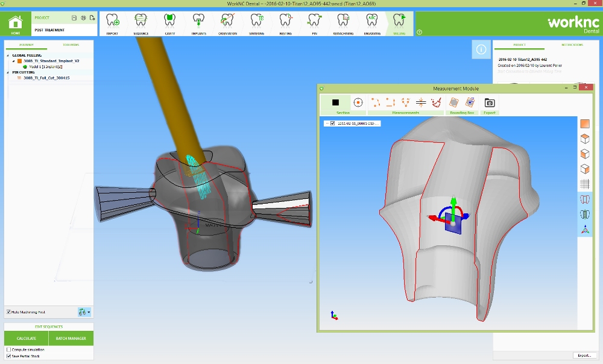The width and height of the screenshot is (603, 364).
Task: Click the print icon beside PROJECT
Action: coord(83,17)
